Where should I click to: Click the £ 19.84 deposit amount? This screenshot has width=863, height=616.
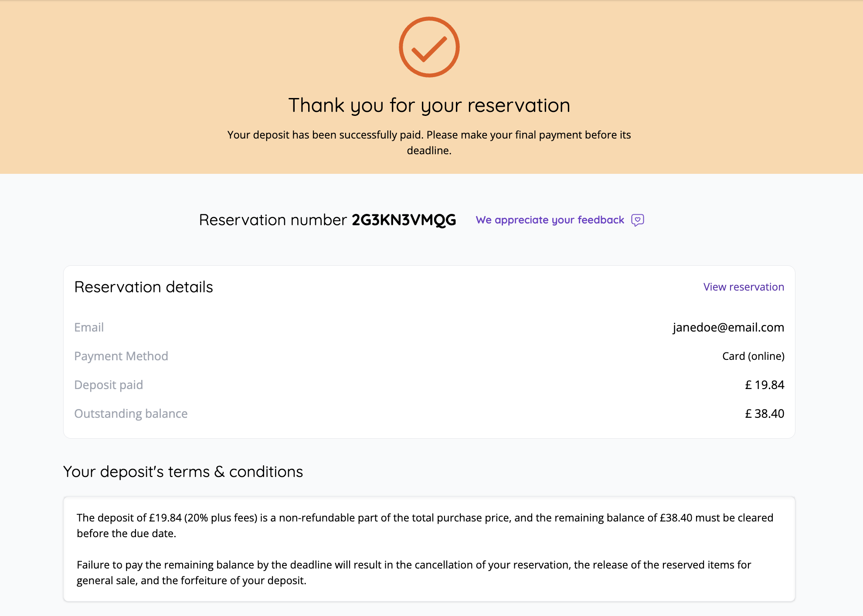pyautogui.click(x=764, y=385)
